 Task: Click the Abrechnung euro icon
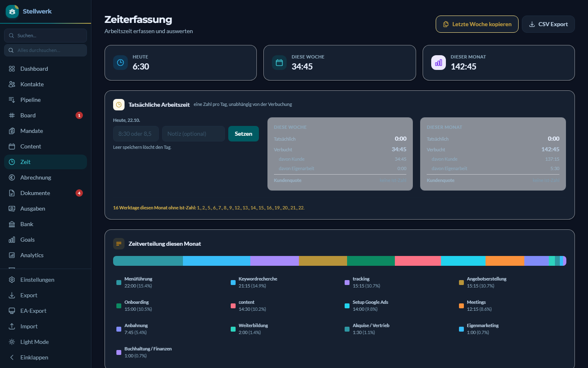[12, 177]
